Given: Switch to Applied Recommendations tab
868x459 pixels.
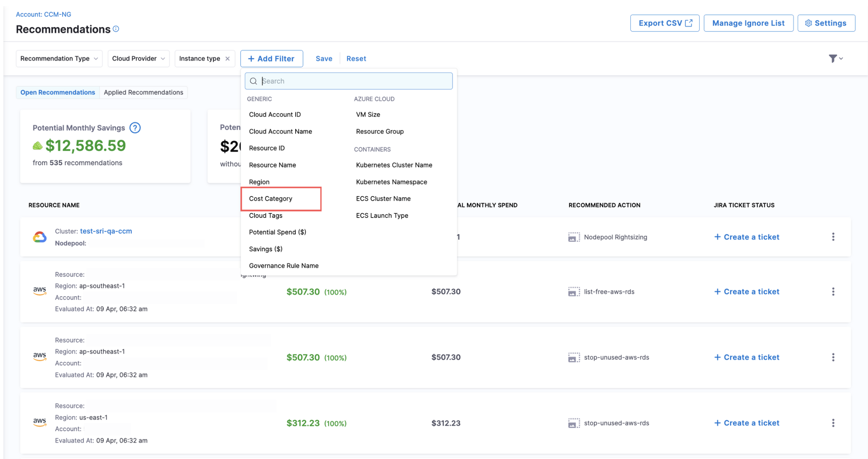Looking at the screenshot, I should tap(143, 92).
